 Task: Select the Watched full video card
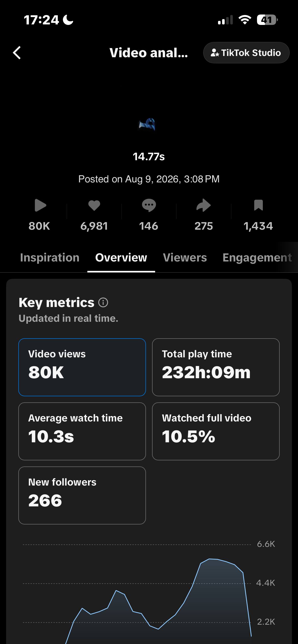216,431
